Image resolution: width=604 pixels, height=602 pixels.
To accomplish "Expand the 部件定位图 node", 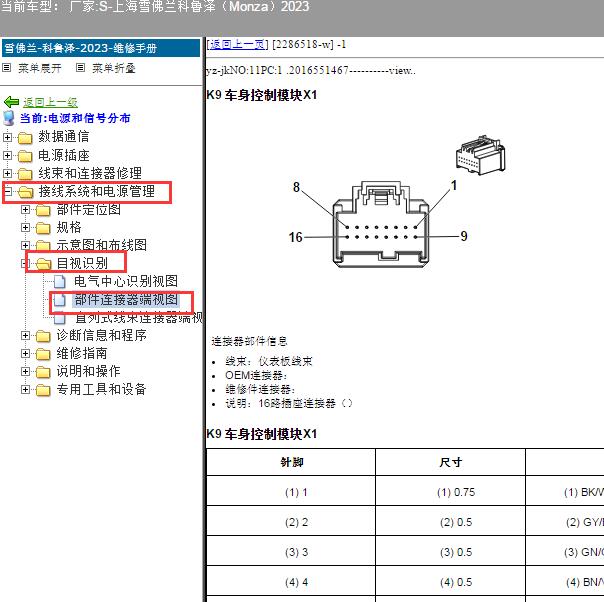I will coord(25,210).
